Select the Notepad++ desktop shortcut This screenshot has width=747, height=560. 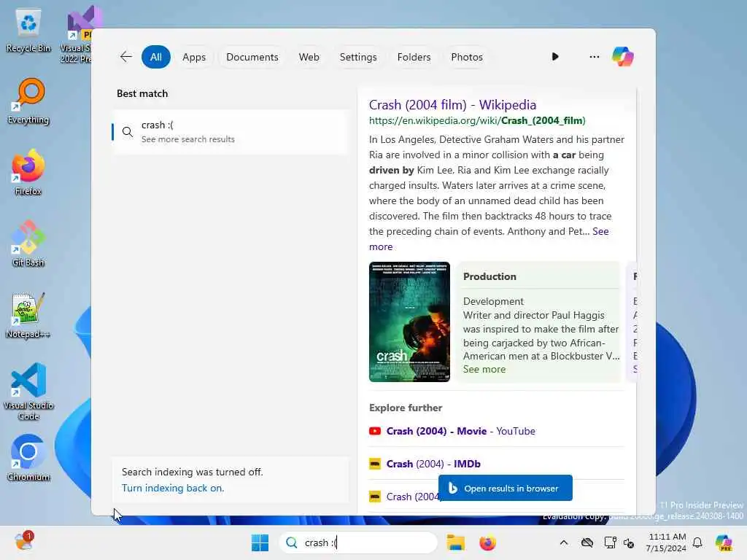[x=28, y=316]
